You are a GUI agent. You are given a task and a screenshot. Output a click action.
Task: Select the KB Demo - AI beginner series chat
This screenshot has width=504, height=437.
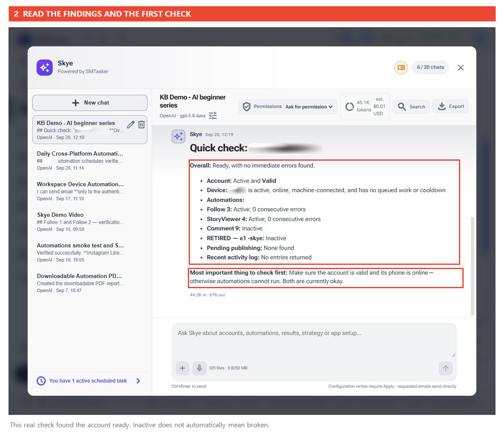click(x=90, y=130)
